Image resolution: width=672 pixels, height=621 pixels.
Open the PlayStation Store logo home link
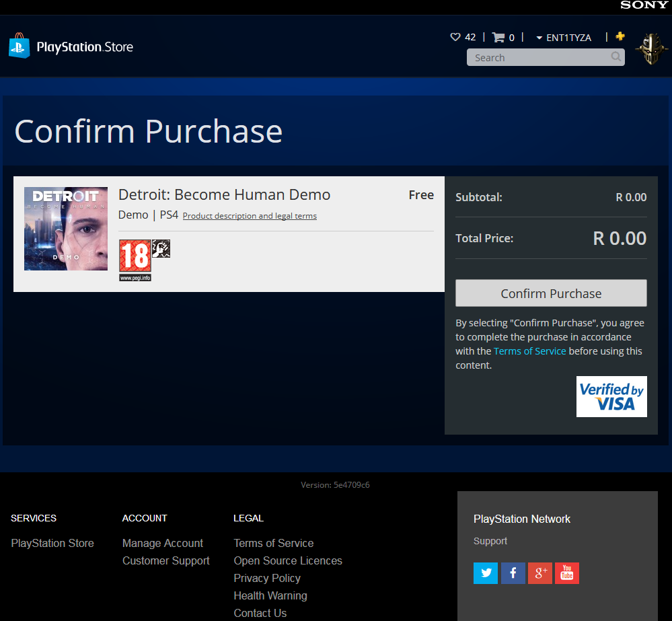point(71,46)
